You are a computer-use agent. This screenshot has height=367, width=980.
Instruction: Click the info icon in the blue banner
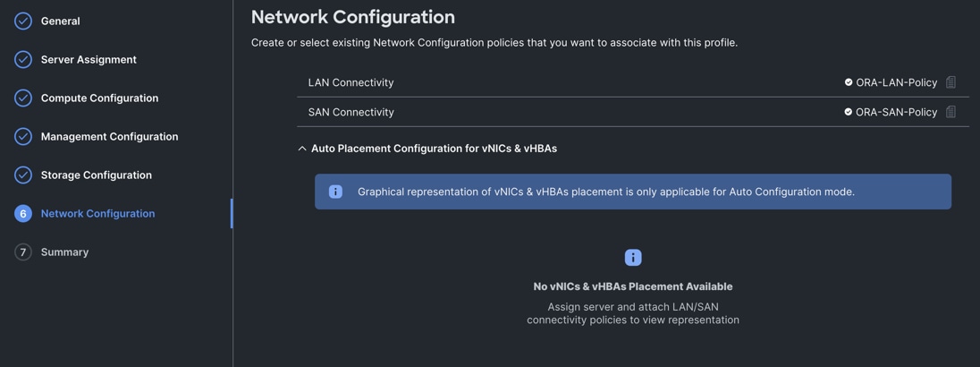[335, 192]
